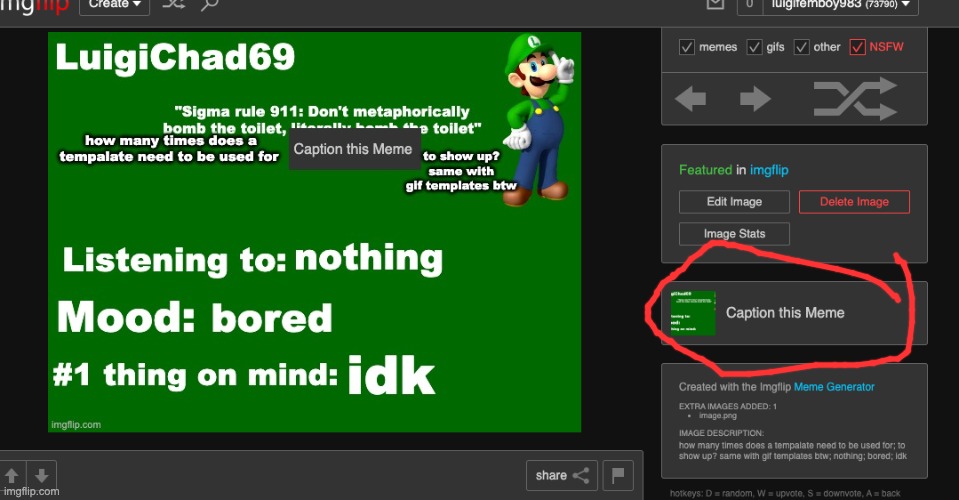This screenshot has height=500, width=959.
Task: Click the imgflip logo
Action: coord(35,6)
